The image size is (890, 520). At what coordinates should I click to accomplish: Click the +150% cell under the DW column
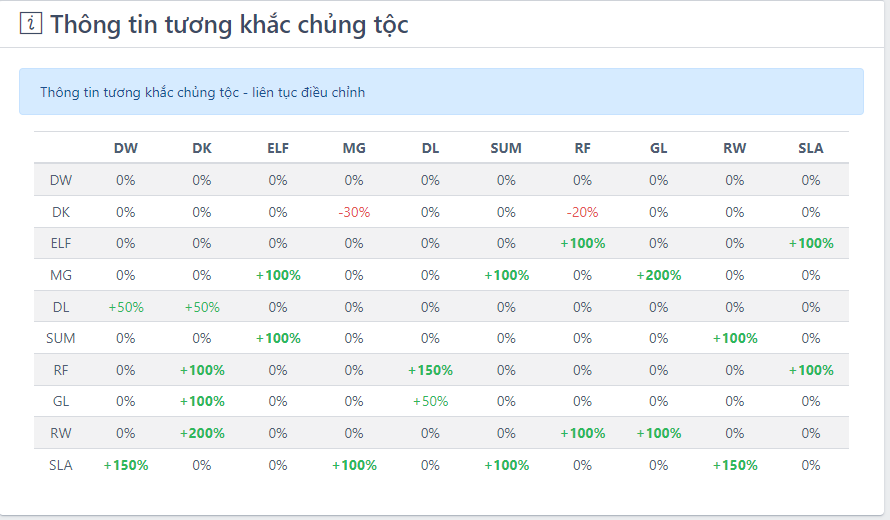(x=126, y=465)
